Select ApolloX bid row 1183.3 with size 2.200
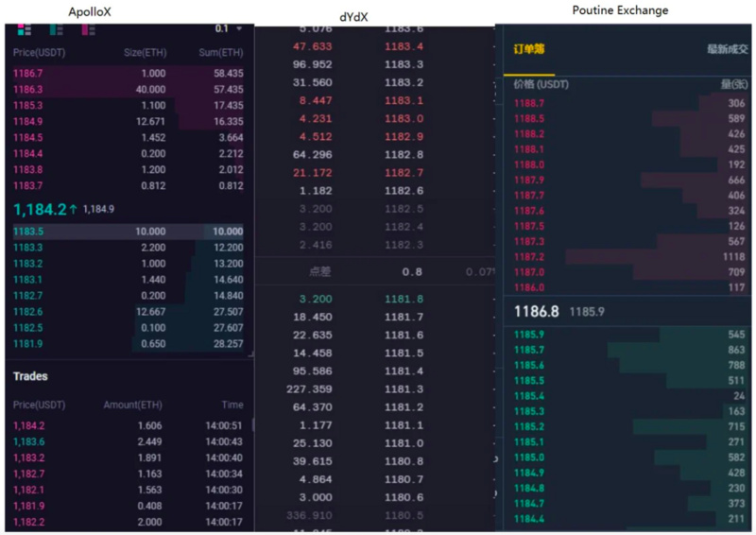The height and width of the screenshot is (535, 756). [129, 248]
